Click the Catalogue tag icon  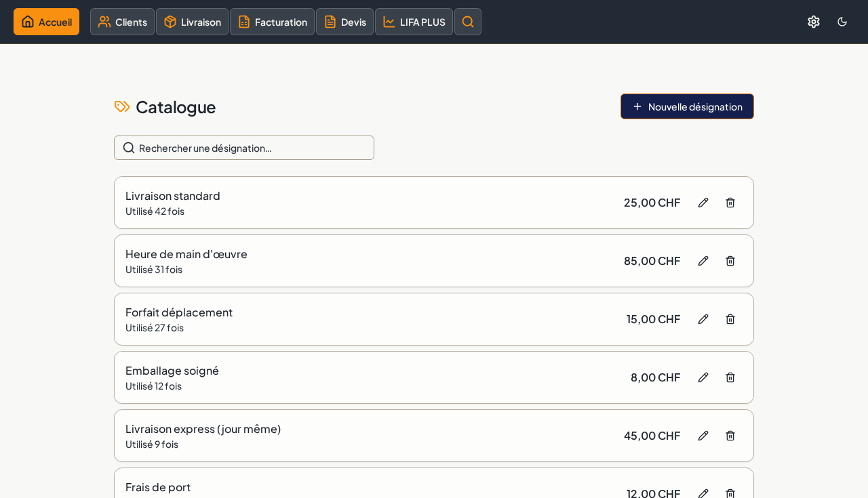click(122, 106)
